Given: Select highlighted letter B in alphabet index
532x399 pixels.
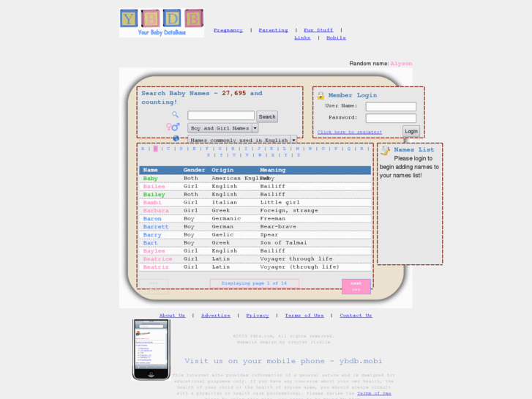Looking at the screenshot, I should click(155, 149).
